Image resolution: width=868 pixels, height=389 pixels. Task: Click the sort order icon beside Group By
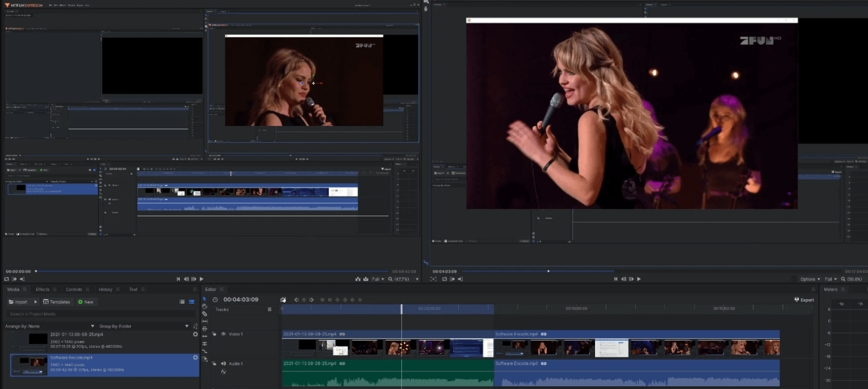(196, 326)
